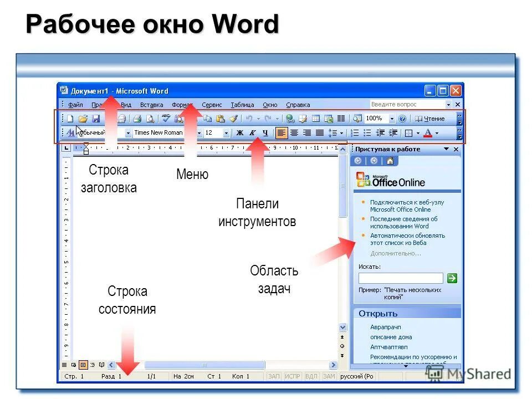Open link Последние сведения об использовании Word
Image resolution: width=532 pixels, height=399 pixels.
point(404,222)
